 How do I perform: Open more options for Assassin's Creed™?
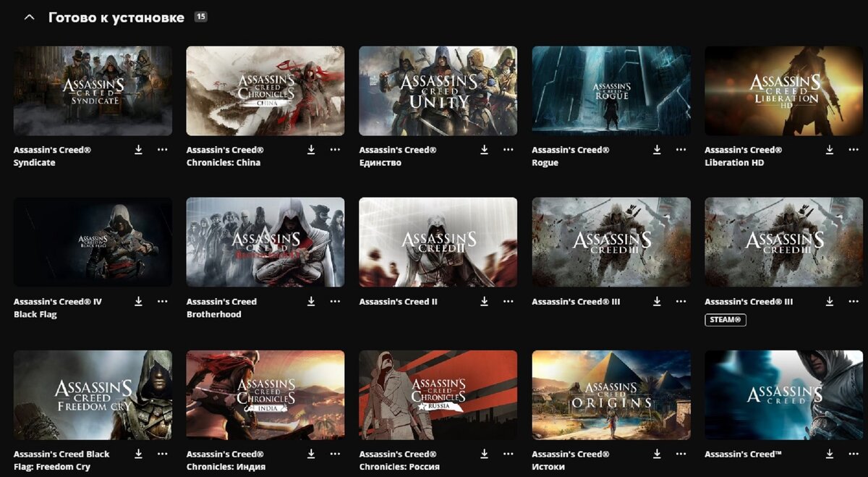pyautogui.click(x=854, y=454)
